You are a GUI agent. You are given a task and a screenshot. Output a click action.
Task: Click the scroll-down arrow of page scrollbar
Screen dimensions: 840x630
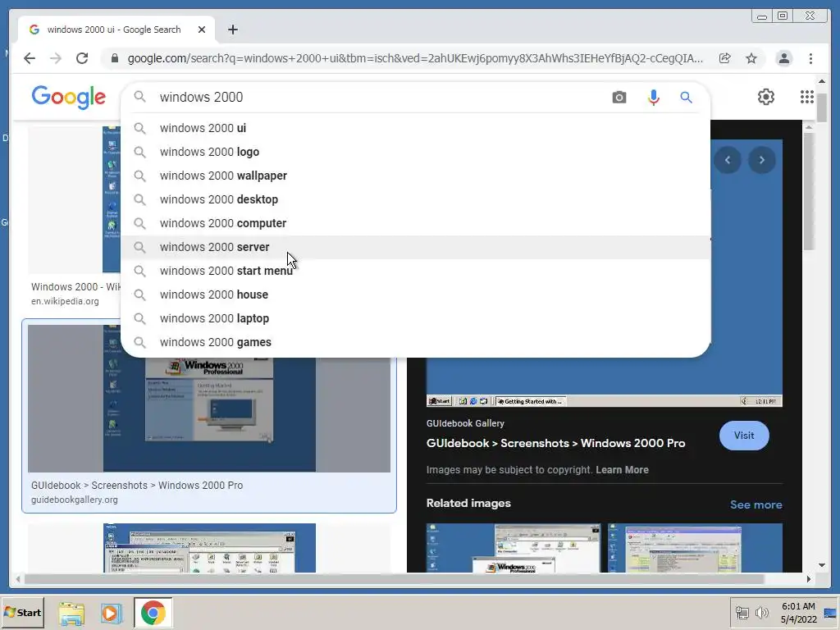(822, 565)
